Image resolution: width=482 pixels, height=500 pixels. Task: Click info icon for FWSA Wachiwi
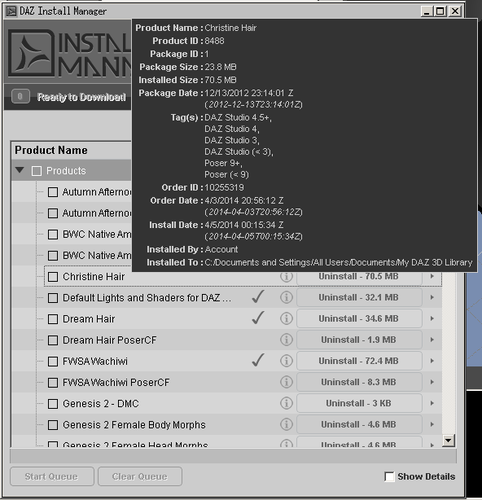click(x=286, y=361)
